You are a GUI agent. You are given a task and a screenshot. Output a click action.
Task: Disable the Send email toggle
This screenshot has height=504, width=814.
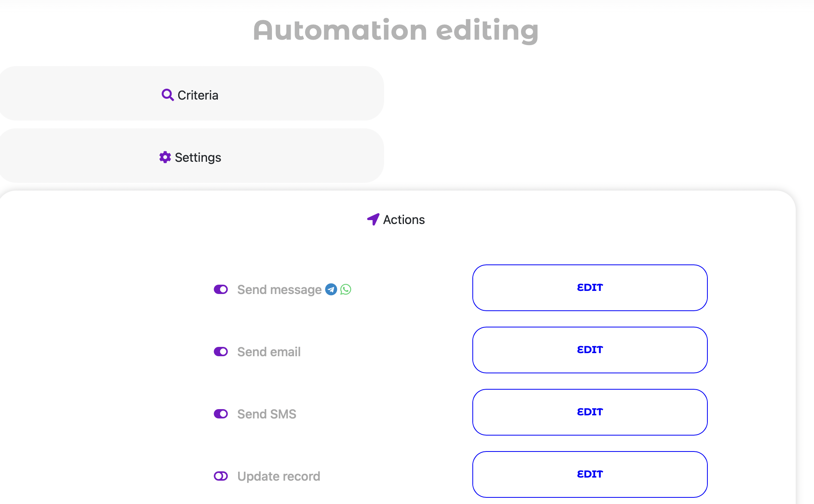point(221,352)
